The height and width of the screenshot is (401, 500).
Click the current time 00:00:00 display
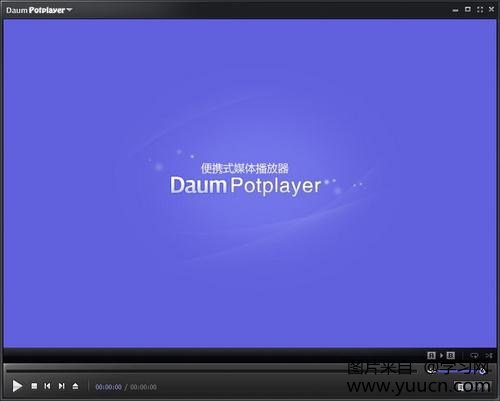109,387
